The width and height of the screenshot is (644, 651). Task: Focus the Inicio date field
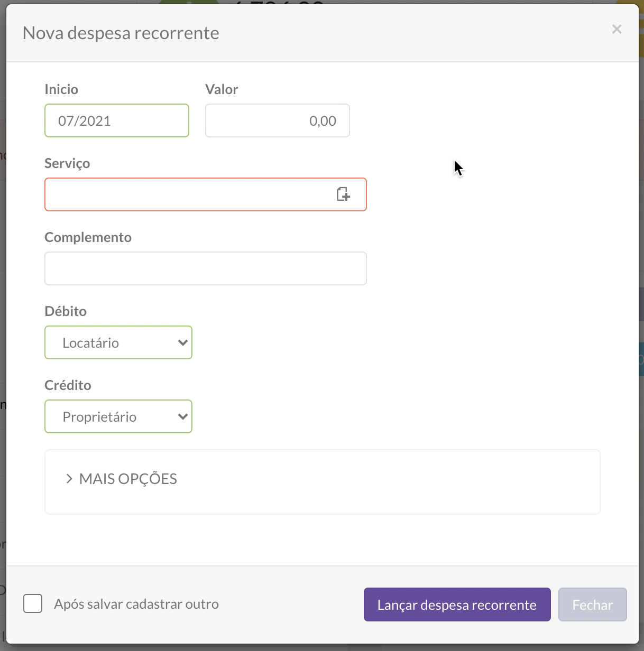point(116,120)
